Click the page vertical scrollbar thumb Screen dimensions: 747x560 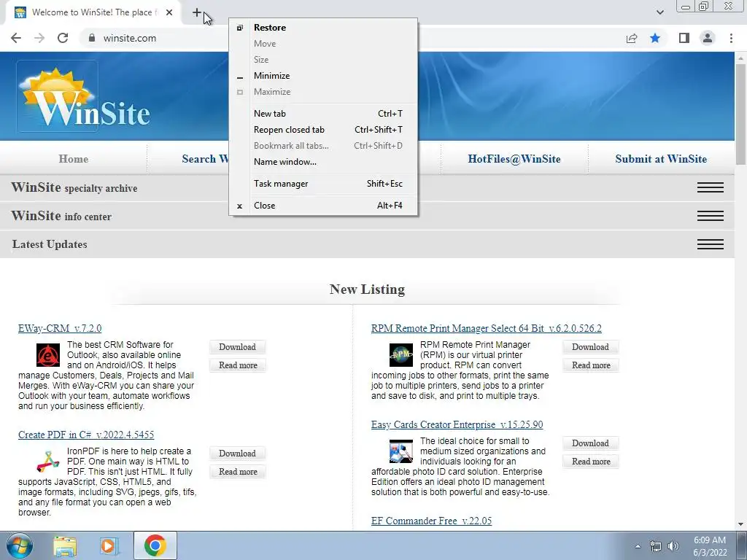pos(741,114)
